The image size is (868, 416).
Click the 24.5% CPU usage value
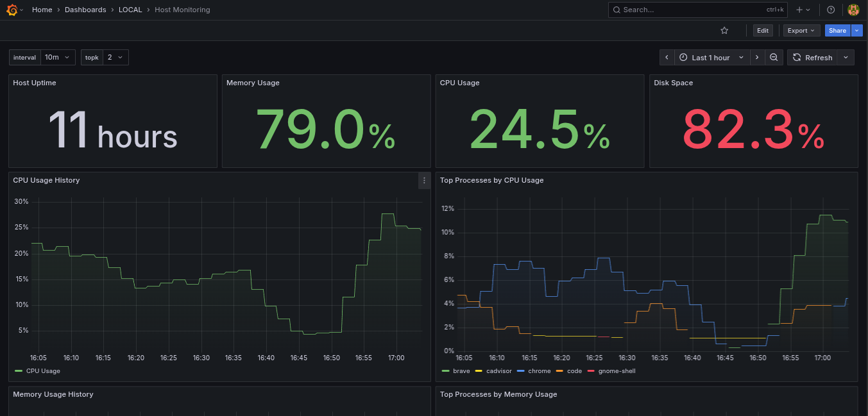[x=540, y=129]
